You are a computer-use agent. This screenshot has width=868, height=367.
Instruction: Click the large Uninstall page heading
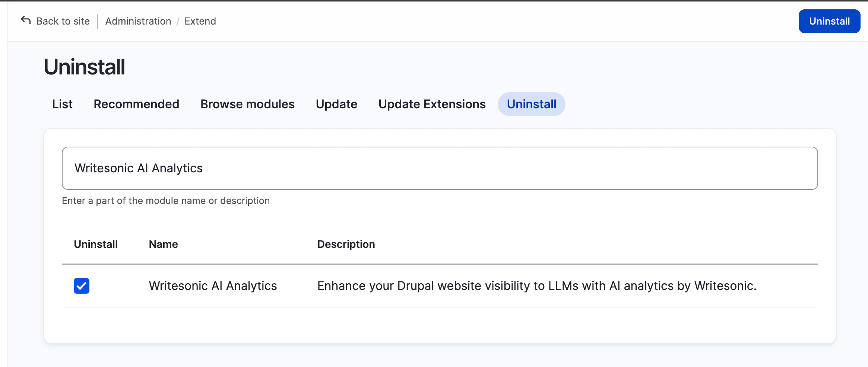[84, 67]
